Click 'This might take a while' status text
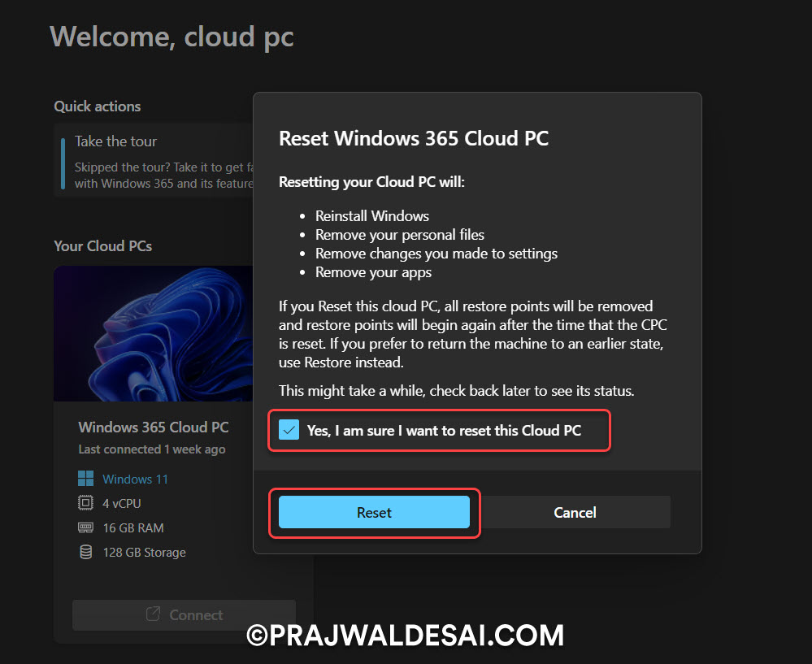This screenshot has width=812, height=664. coord(456,391)
